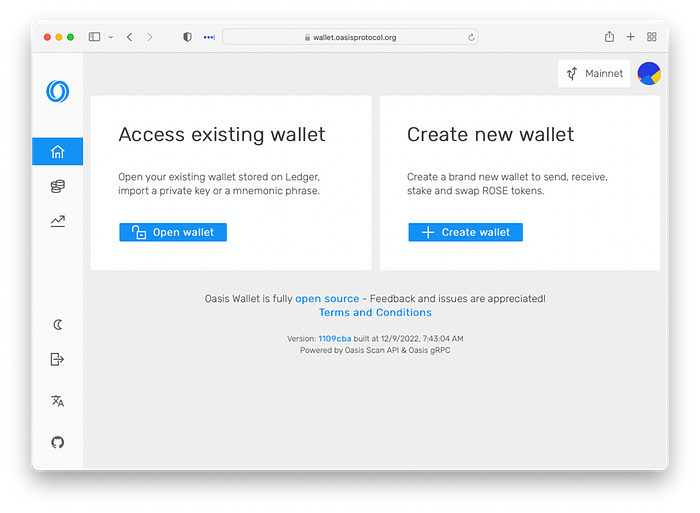Click the Open wallet button
This screenshot has height=513, width=700.
(x=173, y=232)
